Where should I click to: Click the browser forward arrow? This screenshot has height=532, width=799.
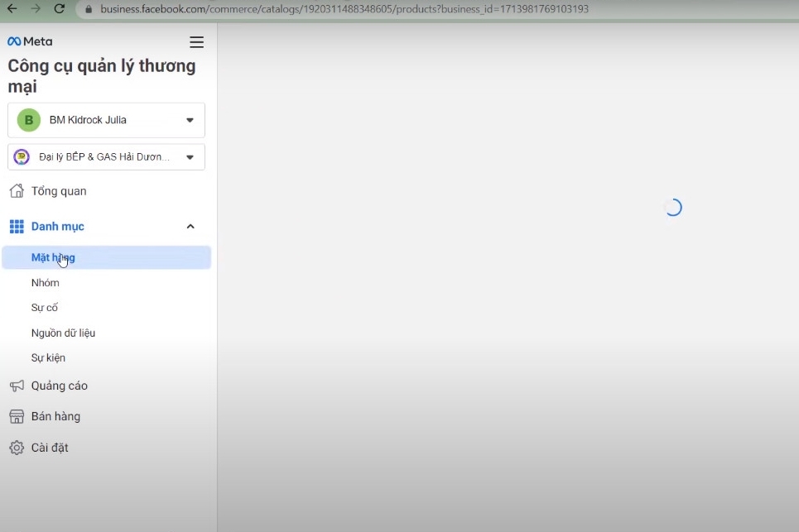pos(36,8)
